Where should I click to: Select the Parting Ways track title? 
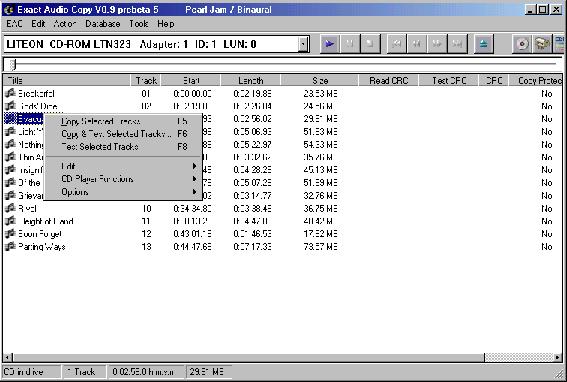click(x=42, y=247)
